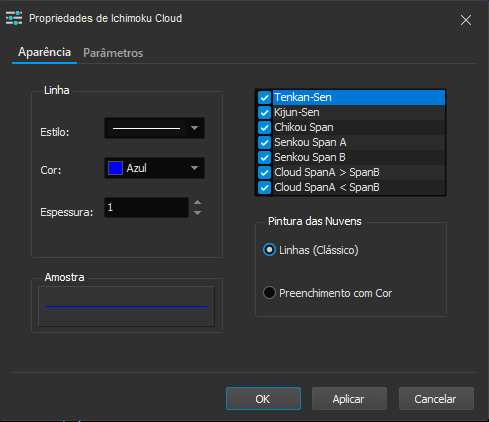The image size is (489, 422).
Task: Toggle the Senkou Span A checkbox
Action: [x=264, y=143]
